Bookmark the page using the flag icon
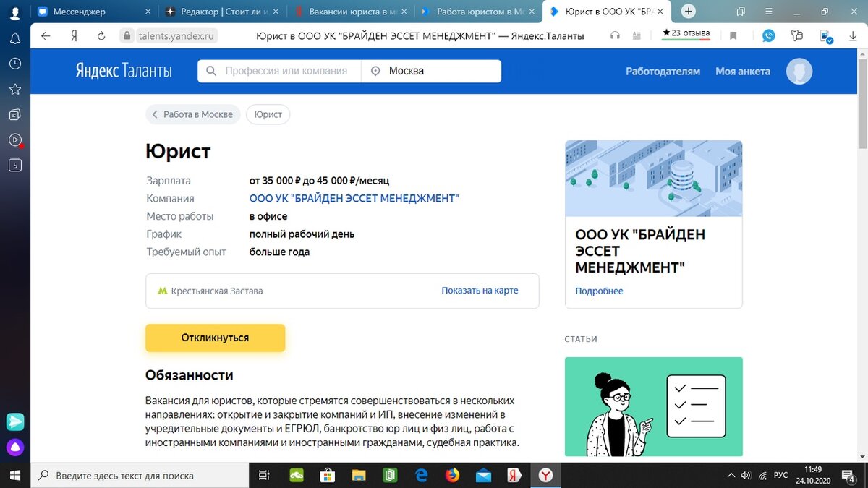The image size is (868, 488). (x=733, y=35)
